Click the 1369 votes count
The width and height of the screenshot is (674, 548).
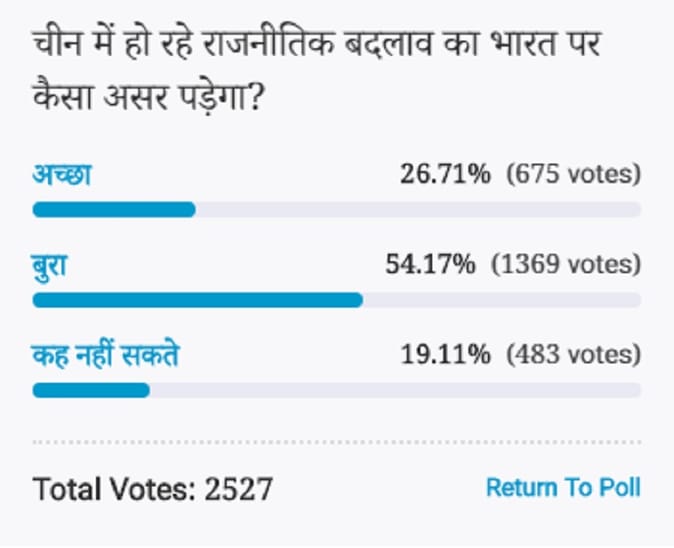click(566, 264)
